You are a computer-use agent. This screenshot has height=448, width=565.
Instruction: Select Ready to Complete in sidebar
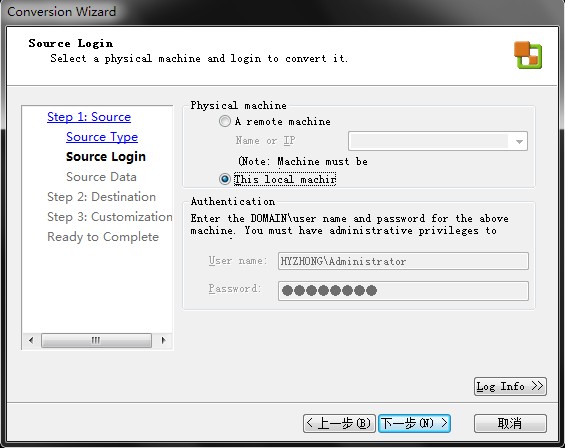pyautogui.click(x=103, y=237)
